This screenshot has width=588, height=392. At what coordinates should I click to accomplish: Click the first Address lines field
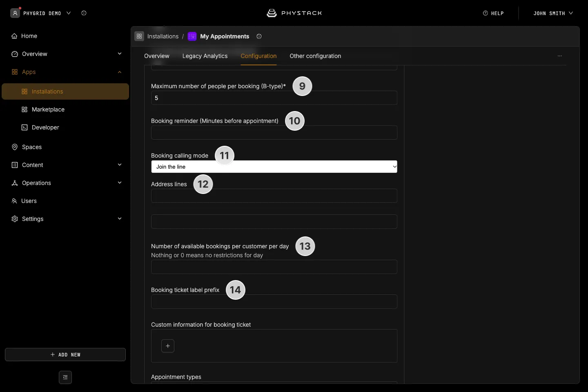pyautogui.click(x=274, y=196)
